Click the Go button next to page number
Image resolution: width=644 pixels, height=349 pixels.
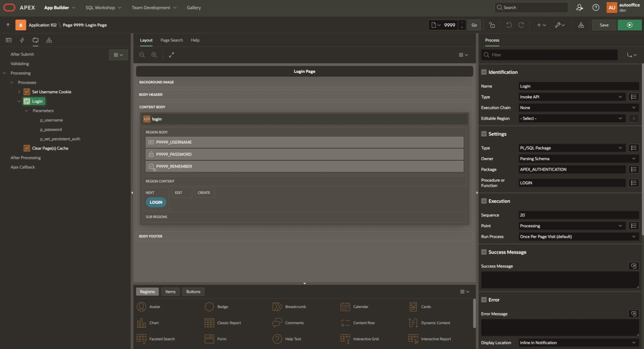[x=474, y=25]
